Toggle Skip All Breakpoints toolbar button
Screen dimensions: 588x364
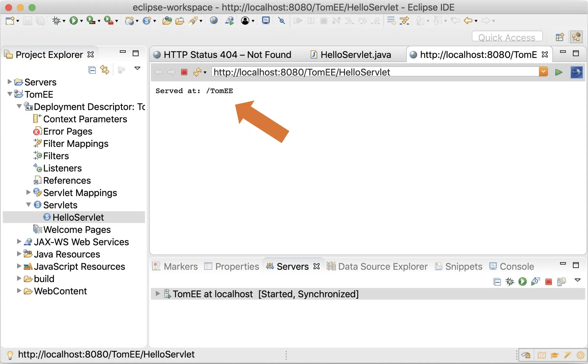tap(282, 20)
